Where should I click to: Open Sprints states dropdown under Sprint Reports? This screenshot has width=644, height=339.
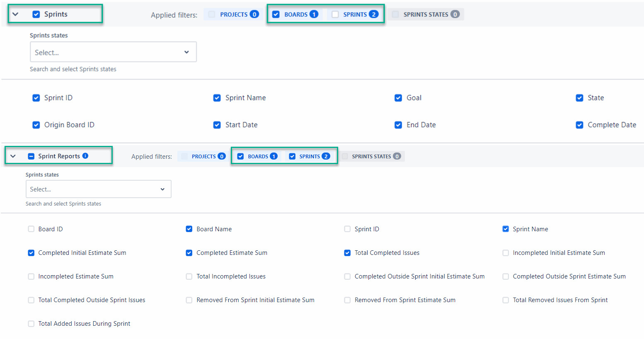point(98,189)
